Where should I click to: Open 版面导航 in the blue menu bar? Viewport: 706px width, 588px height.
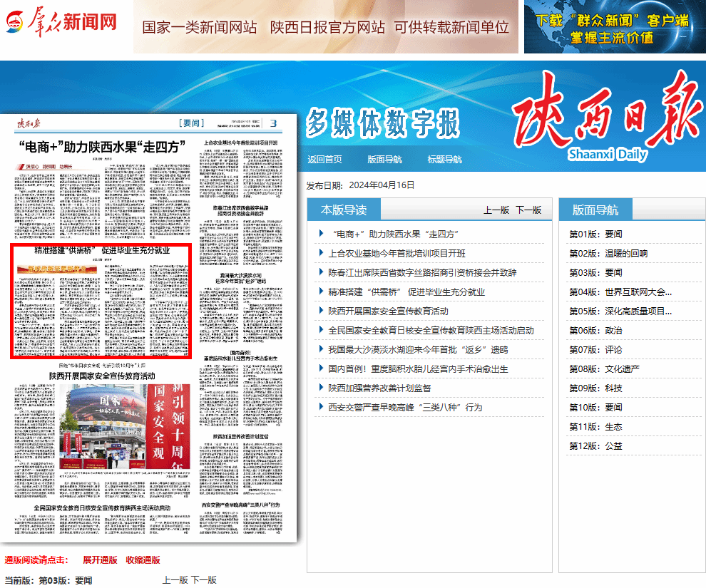tap(384, 159)
